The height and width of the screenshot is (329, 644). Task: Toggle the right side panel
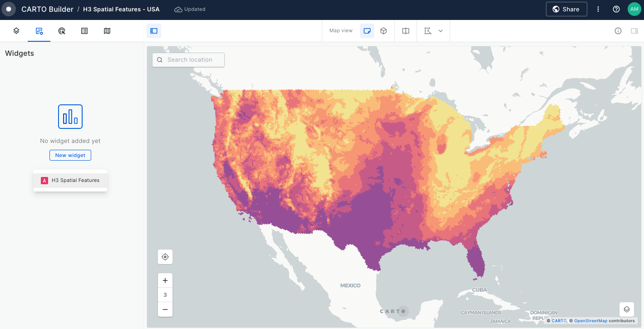point(634,31)
